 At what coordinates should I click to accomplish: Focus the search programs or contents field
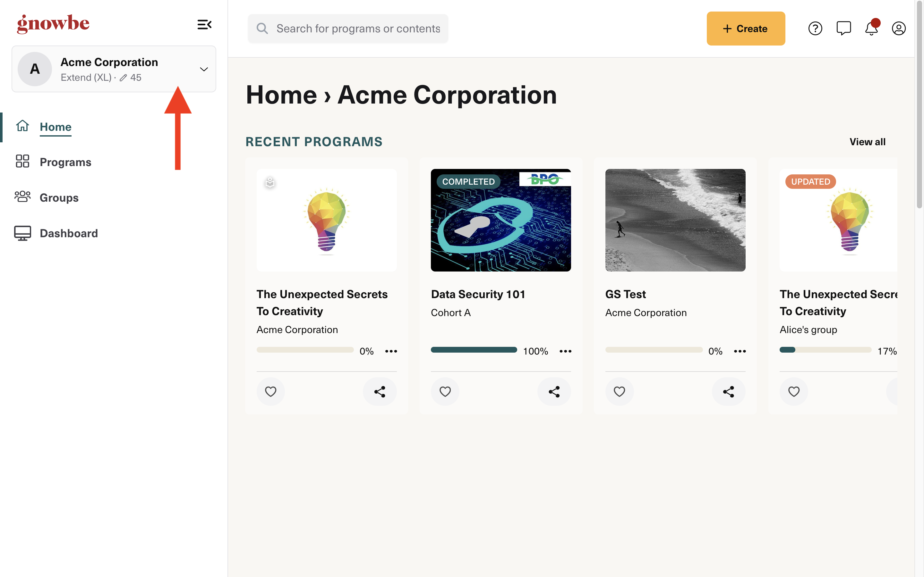click(x=358, y=29)
